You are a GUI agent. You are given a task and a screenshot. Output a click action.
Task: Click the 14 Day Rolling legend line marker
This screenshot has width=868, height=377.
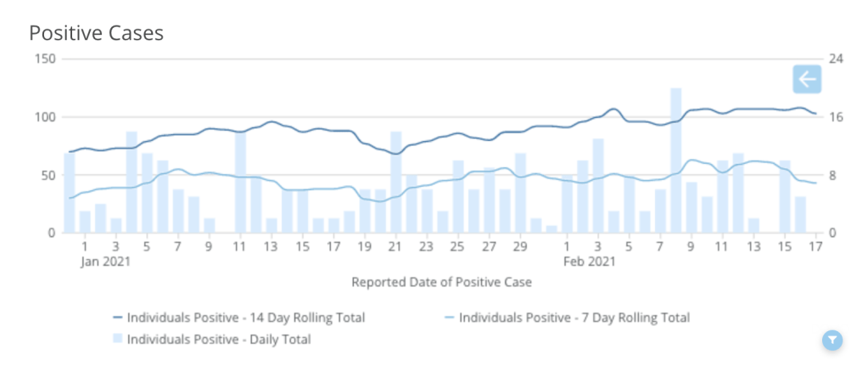tap(118, 318)
